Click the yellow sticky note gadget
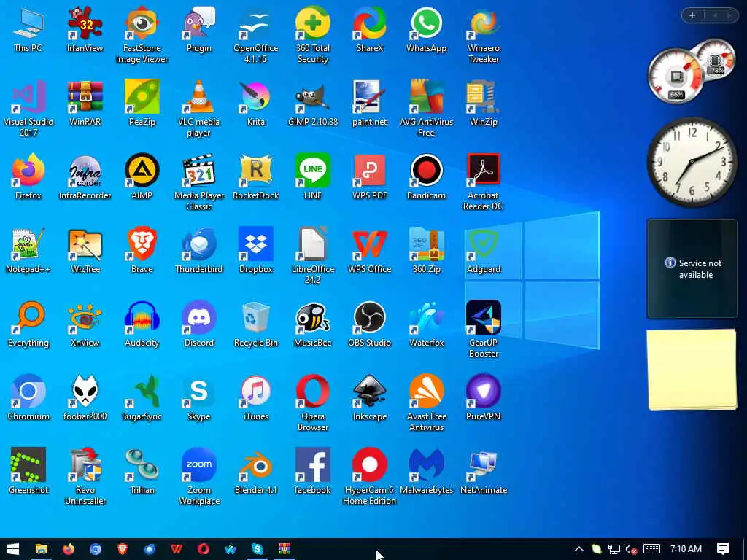Image resolution: width=747 pixels, height=560 pixels. (x=692, y=369)
